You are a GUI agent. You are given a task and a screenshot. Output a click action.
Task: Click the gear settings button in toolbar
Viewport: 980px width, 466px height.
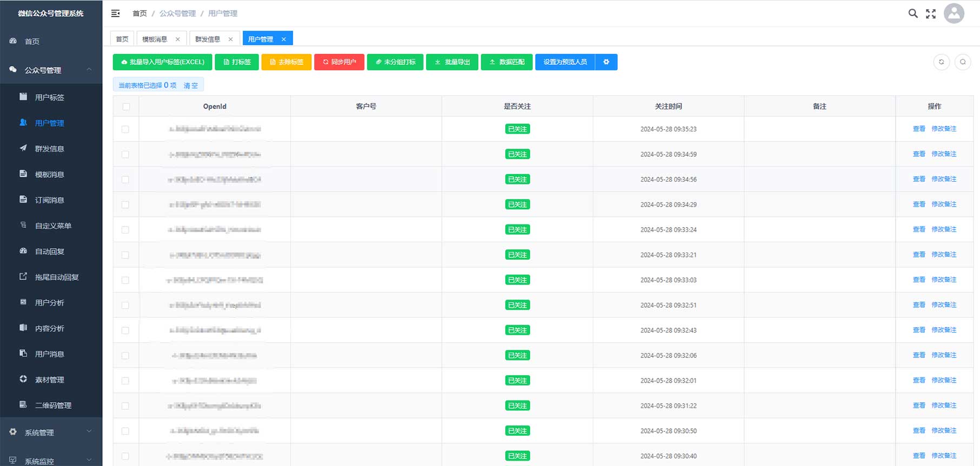[606, 62]
